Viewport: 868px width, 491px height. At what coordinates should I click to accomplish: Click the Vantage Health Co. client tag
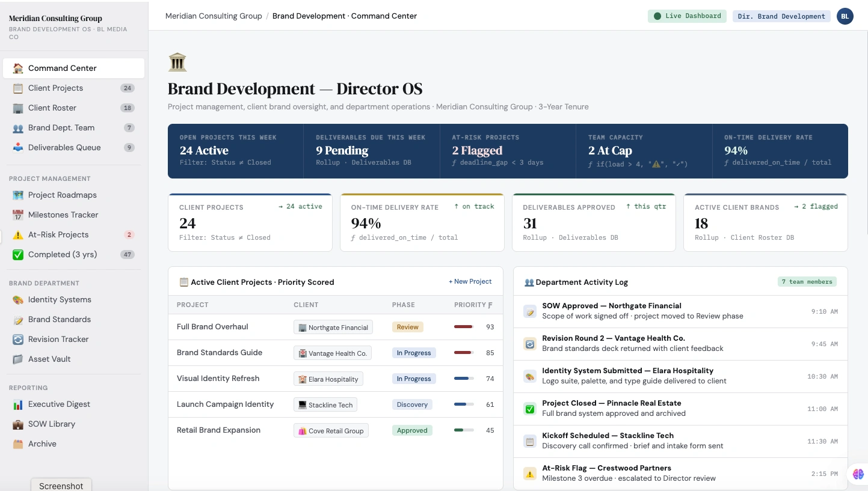pos(333,353)
